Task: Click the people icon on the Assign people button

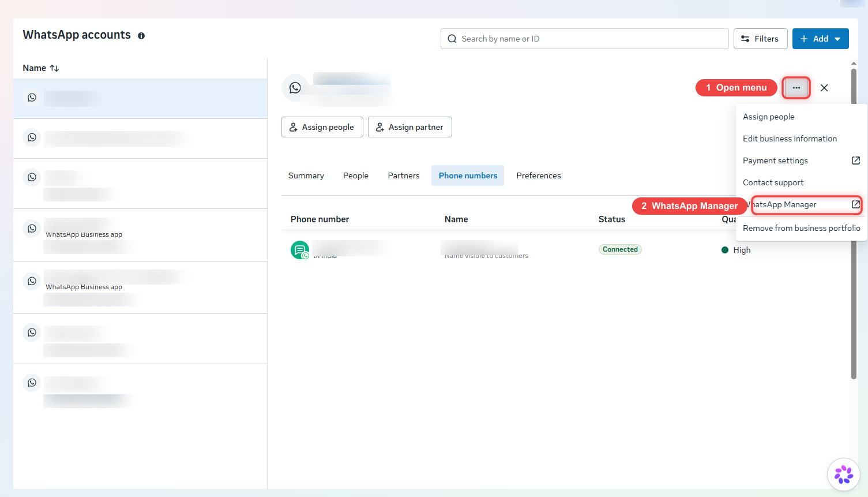Action: (294, 127)
